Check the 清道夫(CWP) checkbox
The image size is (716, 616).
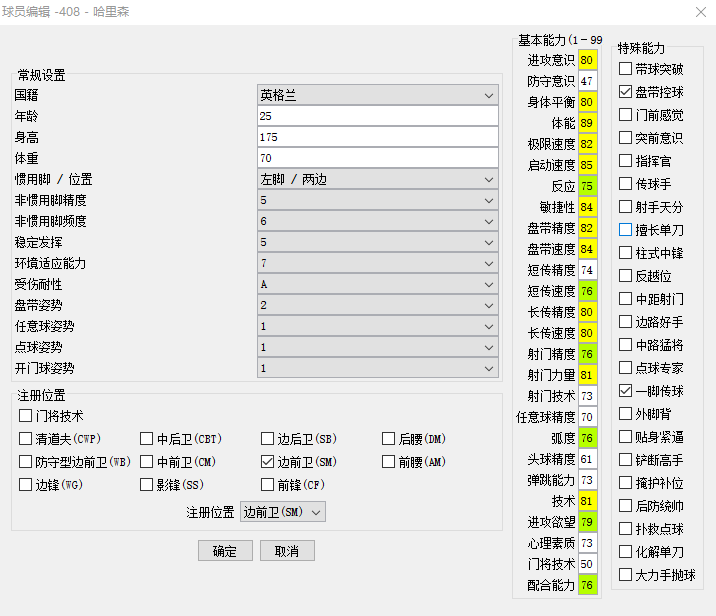pyautogui.click(x=26, y=439)
